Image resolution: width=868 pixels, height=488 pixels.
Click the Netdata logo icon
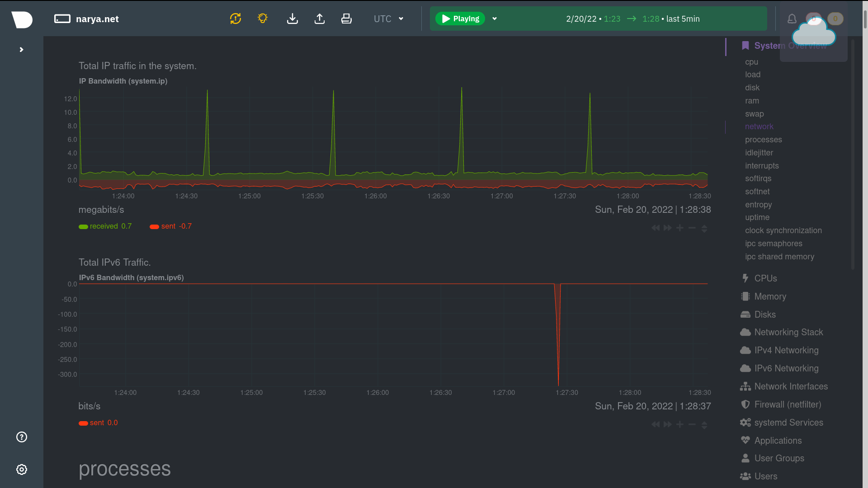[22, 19]
